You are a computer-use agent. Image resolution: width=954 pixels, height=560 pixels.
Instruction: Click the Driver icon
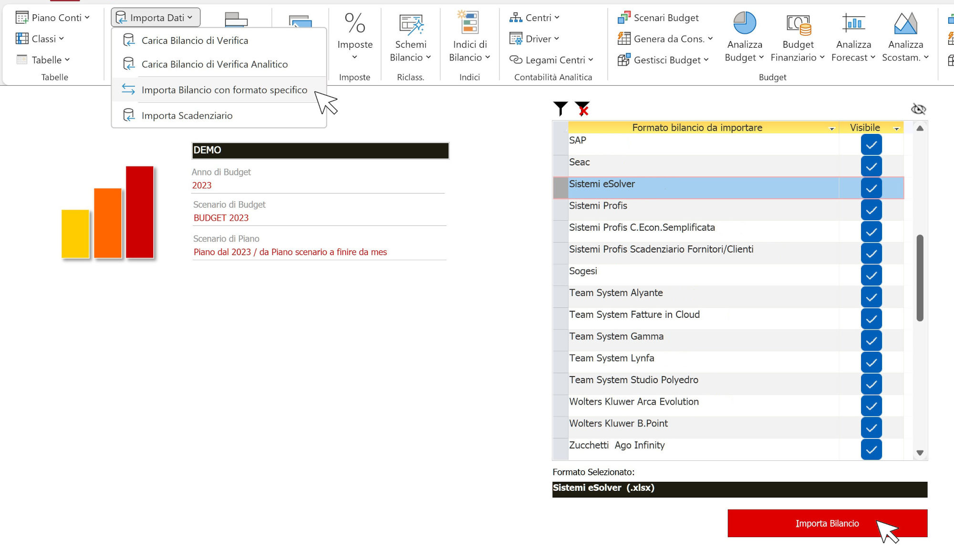tap(516, 39)
